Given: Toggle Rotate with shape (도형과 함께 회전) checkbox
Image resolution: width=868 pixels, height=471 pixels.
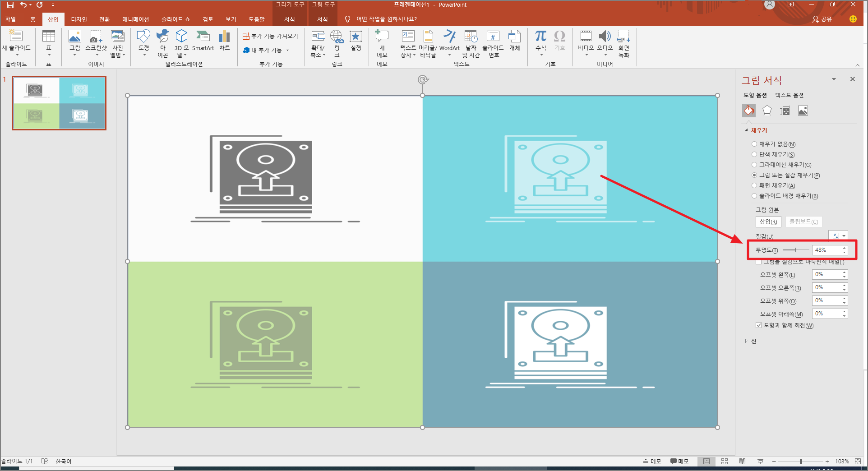Looking at the screenshot, I should click(758, 325).
